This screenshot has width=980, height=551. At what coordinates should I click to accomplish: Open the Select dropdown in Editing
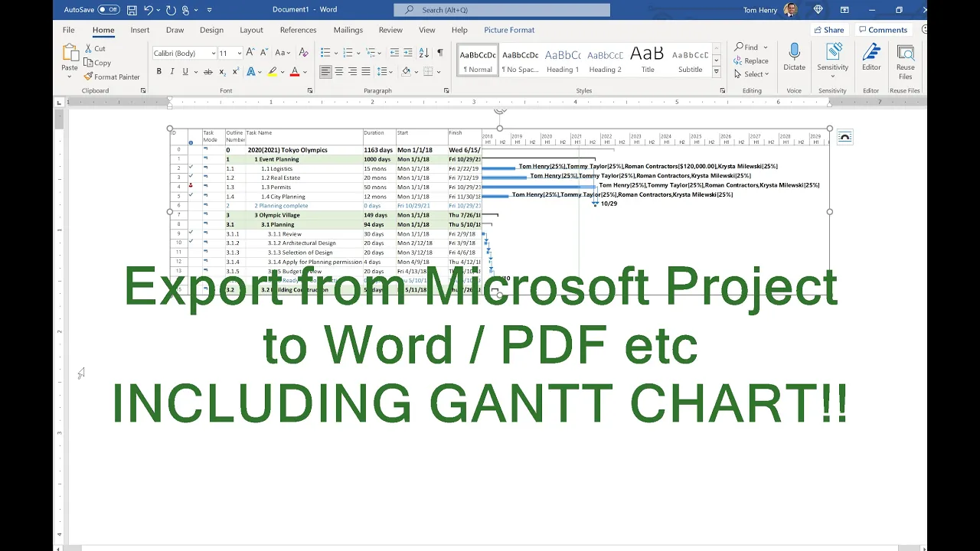(751, 74)
